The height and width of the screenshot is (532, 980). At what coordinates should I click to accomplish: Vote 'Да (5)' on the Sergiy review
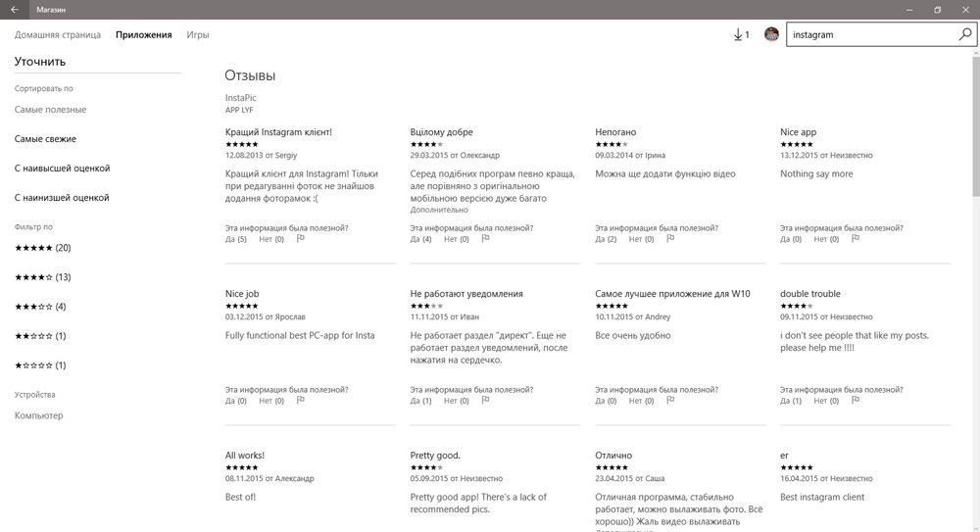(235, 239)
